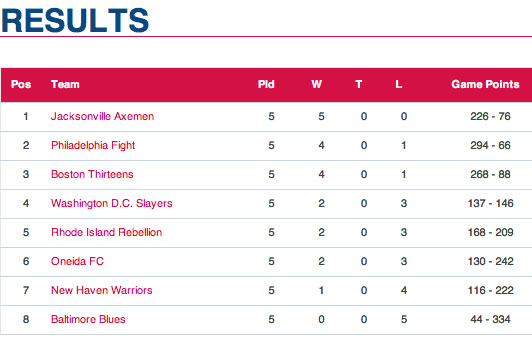Click the Game Points column header
The image size is (532, 362).
tap(485, 84)
